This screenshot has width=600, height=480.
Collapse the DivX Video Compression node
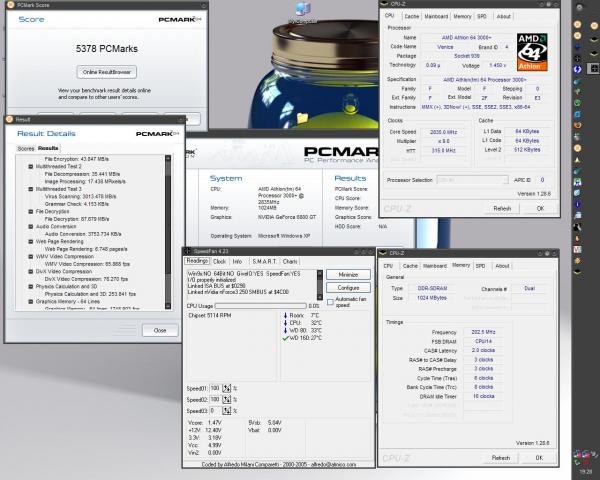(31, 271)
